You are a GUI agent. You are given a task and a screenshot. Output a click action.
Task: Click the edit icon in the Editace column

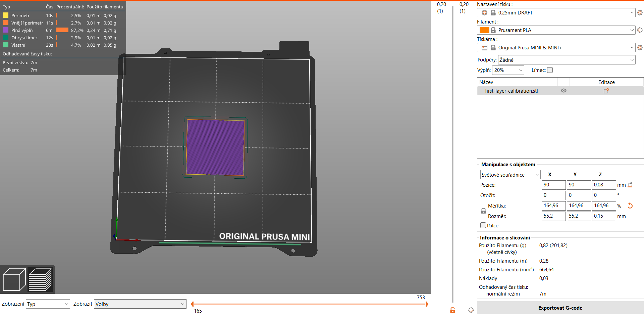(x=606, y=91)
